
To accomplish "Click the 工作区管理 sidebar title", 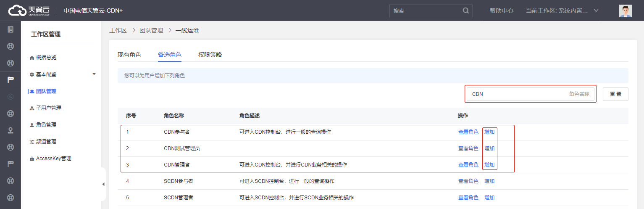I will 46,34.
